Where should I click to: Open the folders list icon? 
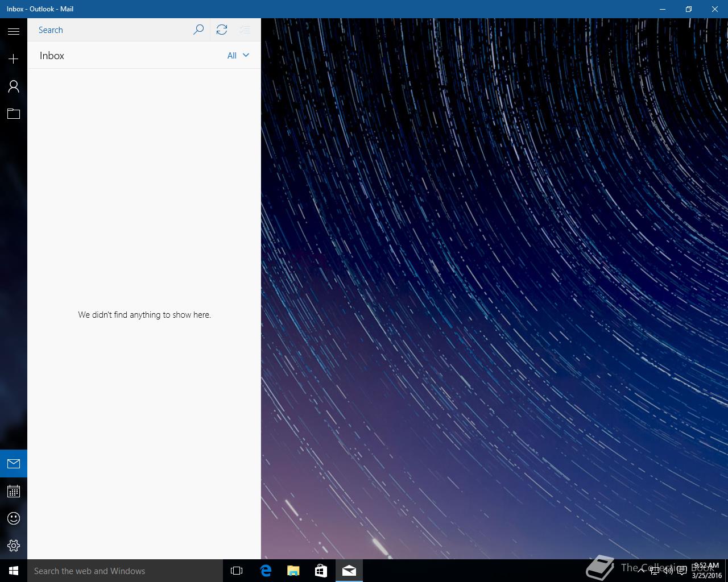click(x=14, y=114)
